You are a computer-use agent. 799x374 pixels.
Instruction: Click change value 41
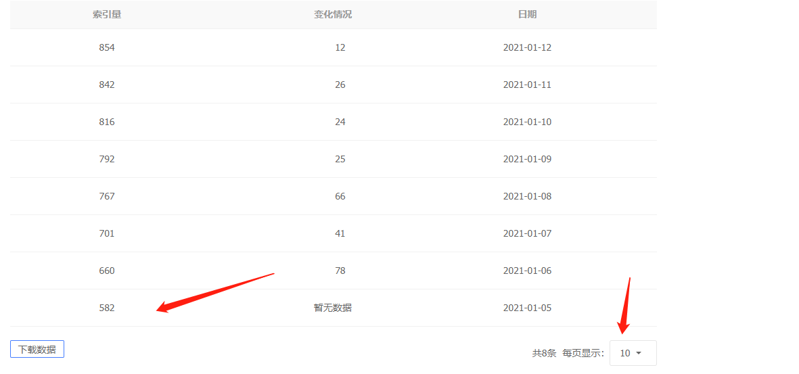(x=340, y=233)
